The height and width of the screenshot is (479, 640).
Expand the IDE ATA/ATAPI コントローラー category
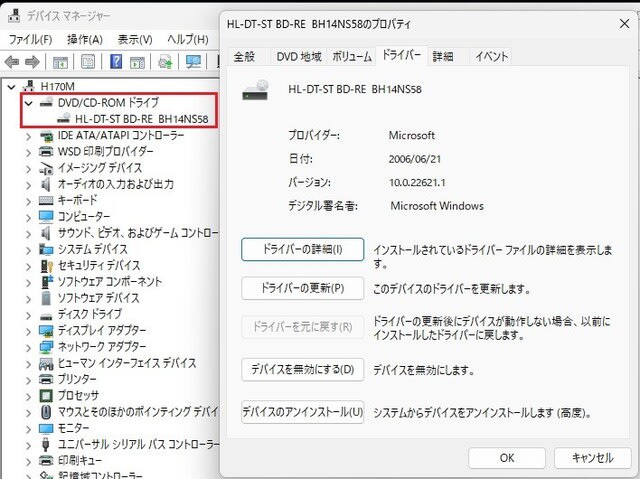click(28, 136)
